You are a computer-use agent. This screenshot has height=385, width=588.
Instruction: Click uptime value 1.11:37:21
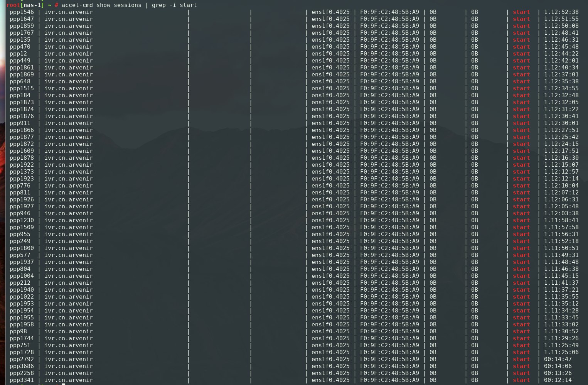pos(561,290)
